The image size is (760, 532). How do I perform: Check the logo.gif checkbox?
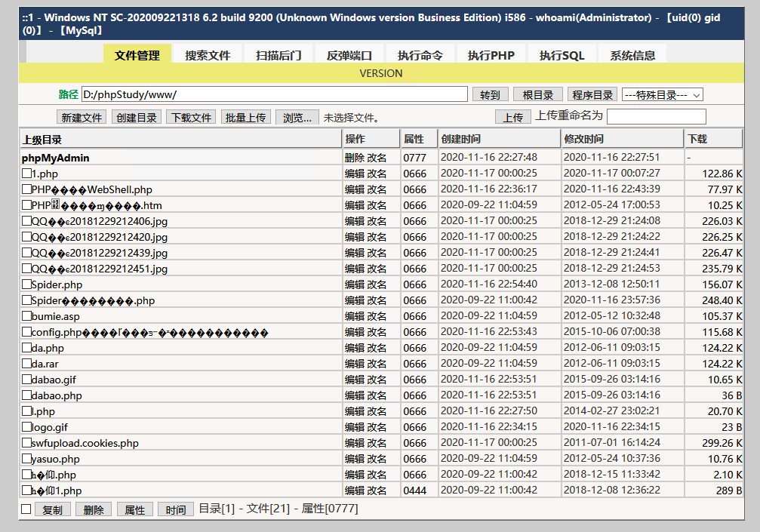(26, 427)
